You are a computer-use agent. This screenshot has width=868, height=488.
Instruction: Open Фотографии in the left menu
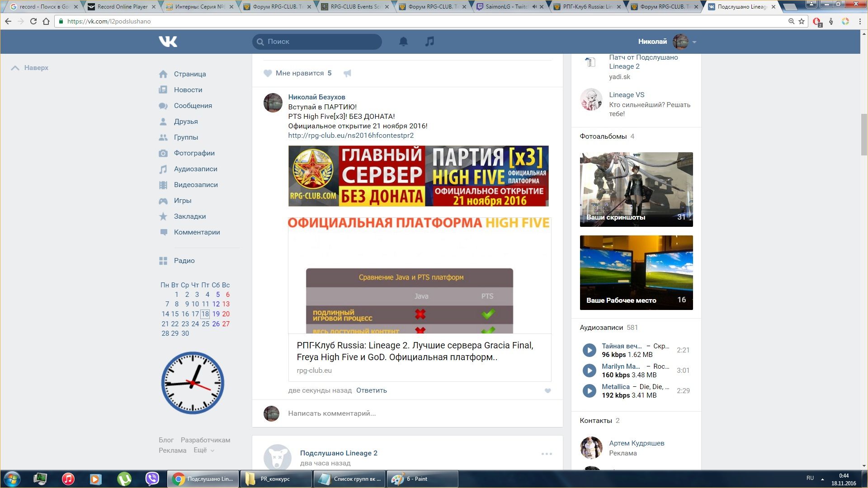tap(194, 153)
